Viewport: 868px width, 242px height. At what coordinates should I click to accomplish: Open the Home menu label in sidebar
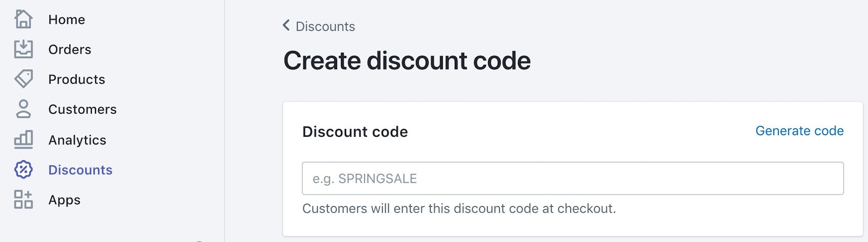coord(67,19)
